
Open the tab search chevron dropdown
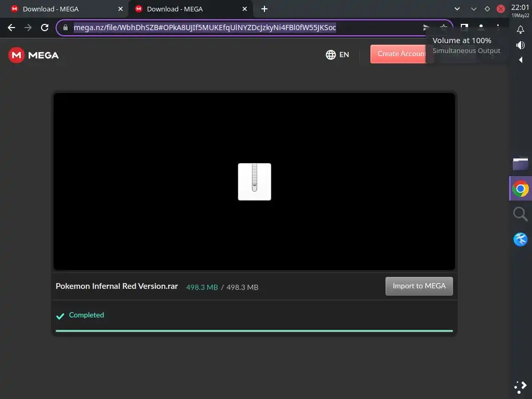(457, 9)
